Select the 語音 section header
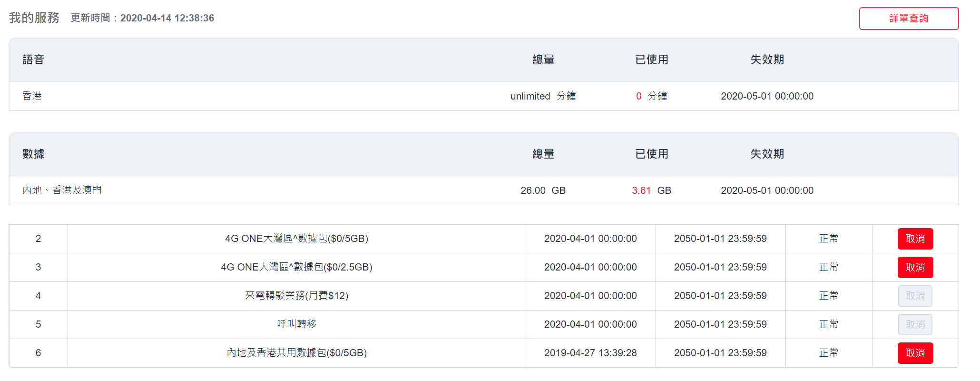The width and height of the screenshot is (980, 381). pyautogui.click(x=33, y=60)
